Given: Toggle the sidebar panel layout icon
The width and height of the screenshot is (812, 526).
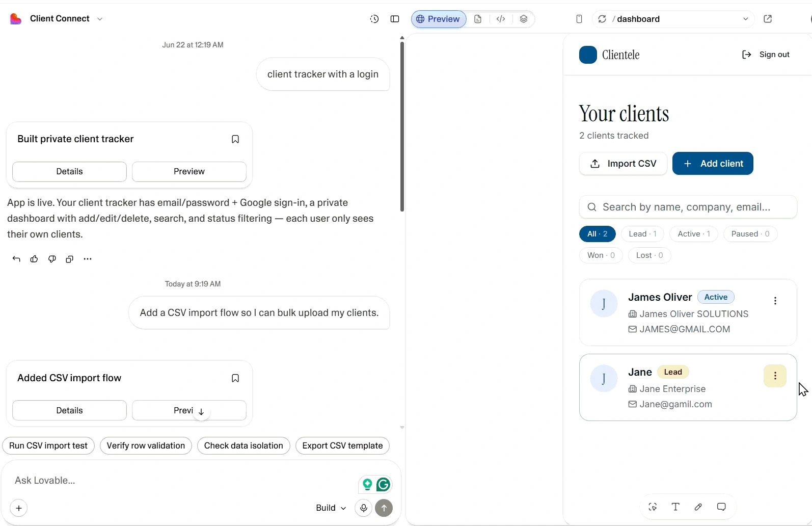Looking at the screenshot, I should 395,19.
